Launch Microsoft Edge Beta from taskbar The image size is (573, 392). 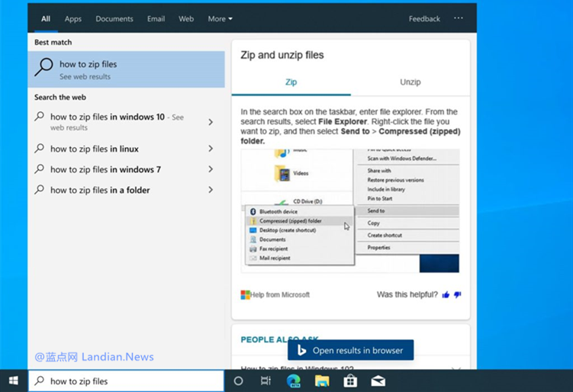click(294, 381)
